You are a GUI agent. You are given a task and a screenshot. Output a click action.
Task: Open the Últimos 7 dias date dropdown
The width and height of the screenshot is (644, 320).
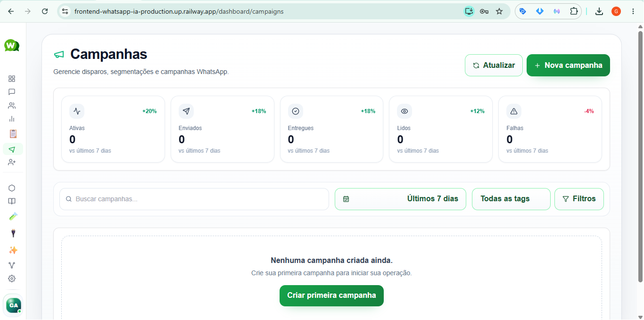400,199
